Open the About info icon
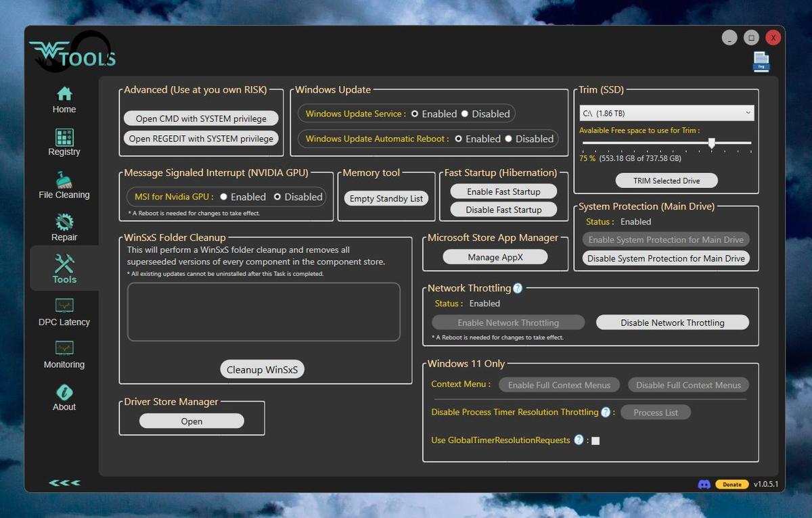The width and height of the screenshot is (812, 518). point(64,392)
